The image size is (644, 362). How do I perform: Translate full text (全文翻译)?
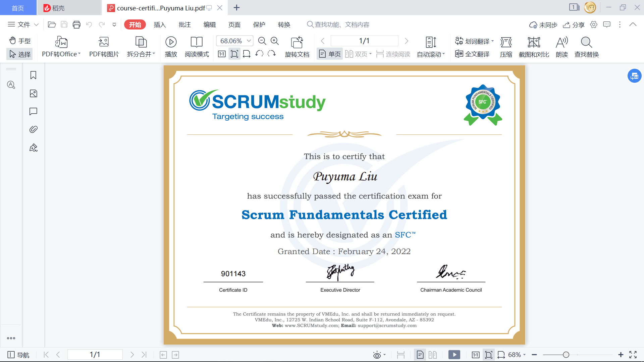472,54
